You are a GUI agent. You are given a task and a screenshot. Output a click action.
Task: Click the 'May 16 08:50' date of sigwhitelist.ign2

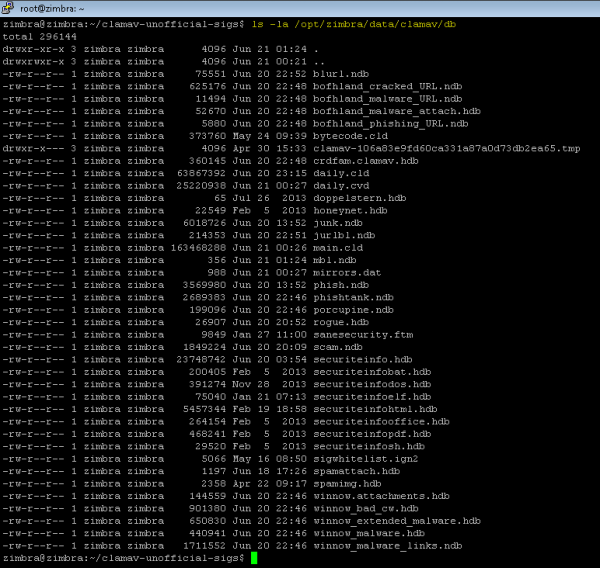click(270, 459)
